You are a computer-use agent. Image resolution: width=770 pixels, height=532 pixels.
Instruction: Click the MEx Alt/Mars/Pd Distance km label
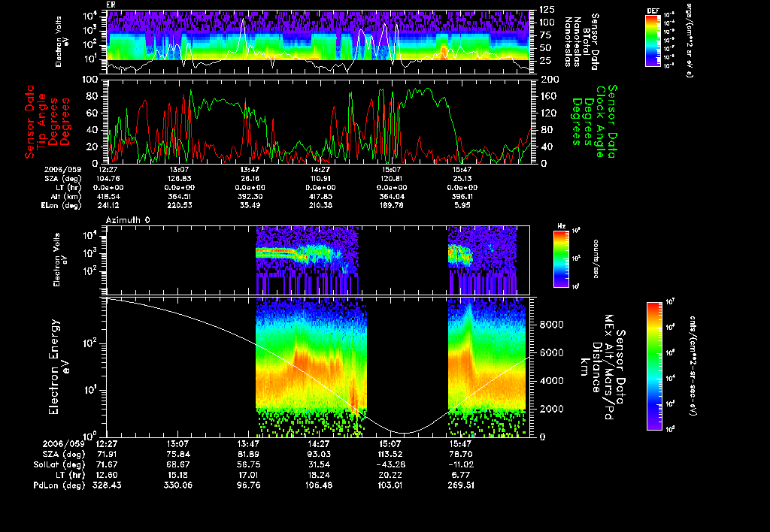point(602,367)
